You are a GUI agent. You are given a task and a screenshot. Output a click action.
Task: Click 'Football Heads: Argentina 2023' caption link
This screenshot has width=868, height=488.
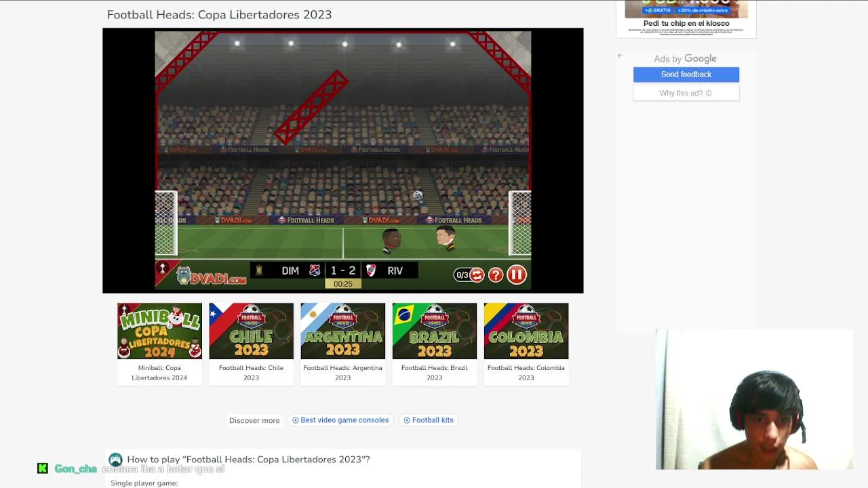[342, 373]
